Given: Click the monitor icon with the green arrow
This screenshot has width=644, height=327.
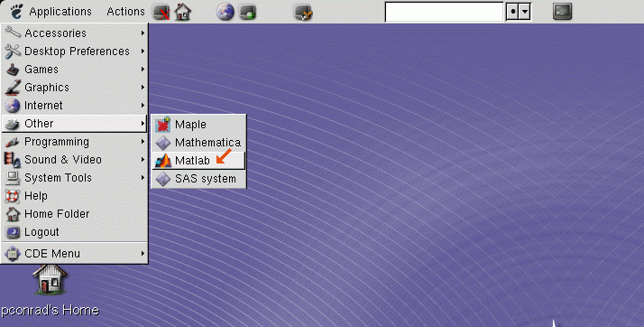Looking at the screenshot, I should click(248, 12).
